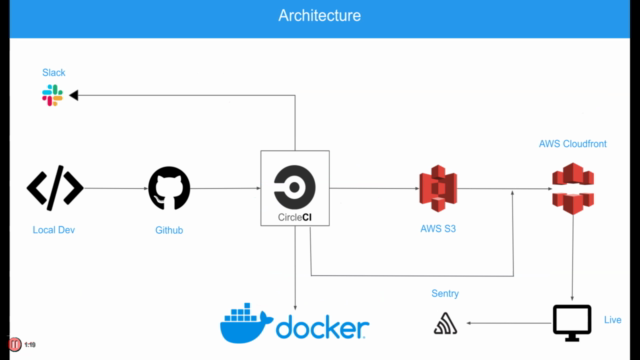
Task: Click the recording timer readout
Action: pyautogui.click(x=30, y=345)
